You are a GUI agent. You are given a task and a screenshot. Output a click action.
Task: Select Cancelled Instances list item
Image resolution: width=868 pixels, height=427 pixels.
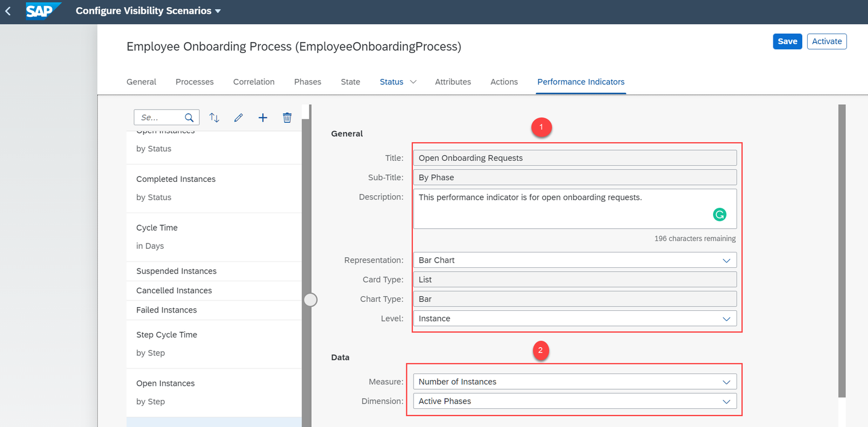[x=214, y=290]
